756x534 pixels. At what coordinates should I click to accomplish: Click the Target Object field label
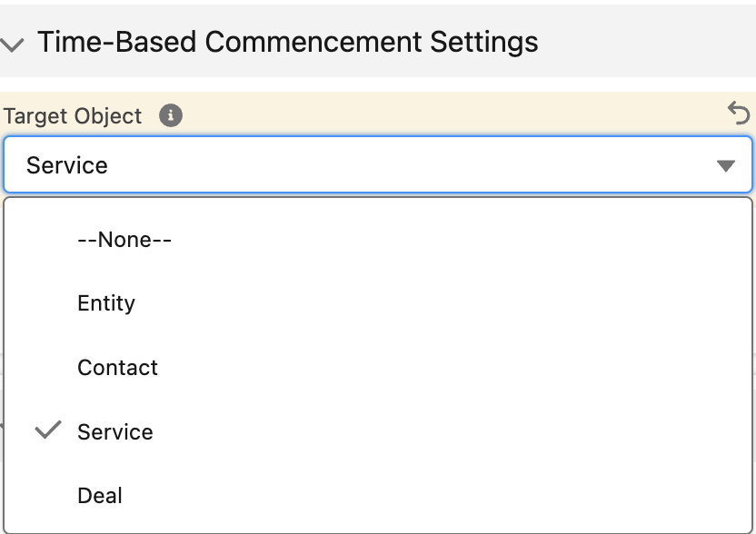coord(73,116)
